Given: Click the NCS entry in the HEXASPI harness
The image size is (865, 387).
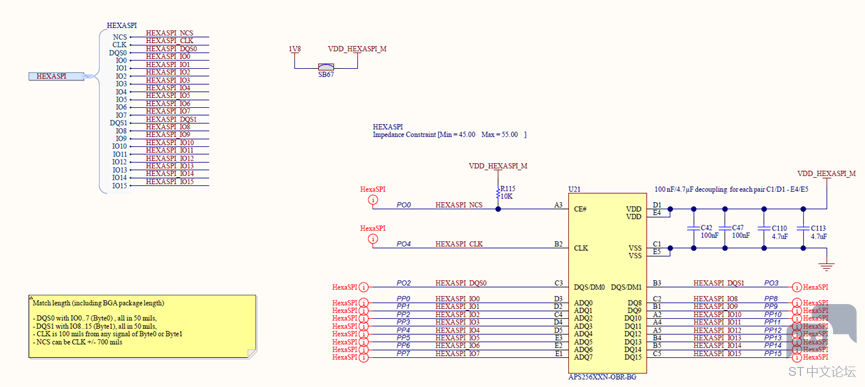Looking at the screenshot, I should click(120, 37).
